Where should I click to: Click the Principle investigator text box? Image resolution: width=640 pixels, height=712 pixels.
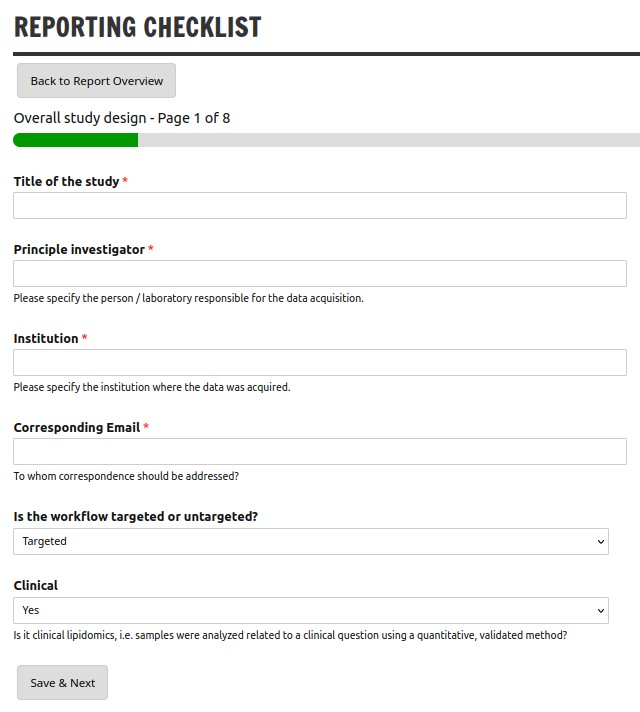pyautogui.click(x=320, y=273)
